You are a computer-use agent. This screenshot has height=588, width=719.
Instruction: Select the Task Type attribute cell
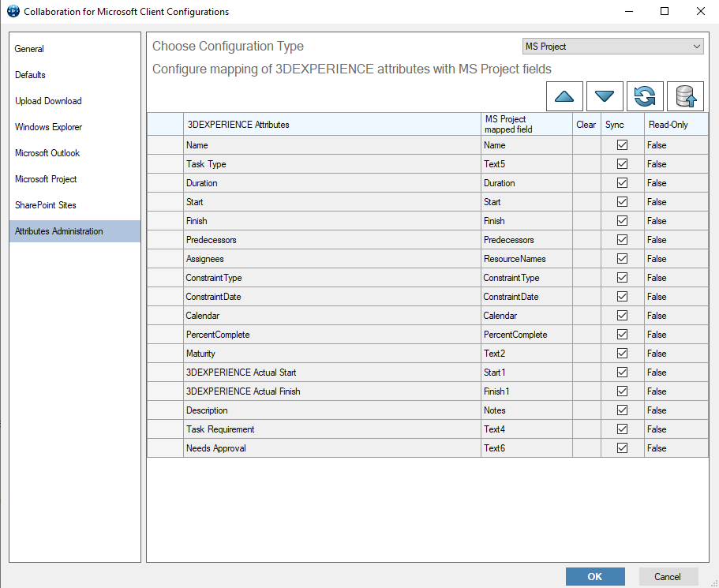pos(332,163)
